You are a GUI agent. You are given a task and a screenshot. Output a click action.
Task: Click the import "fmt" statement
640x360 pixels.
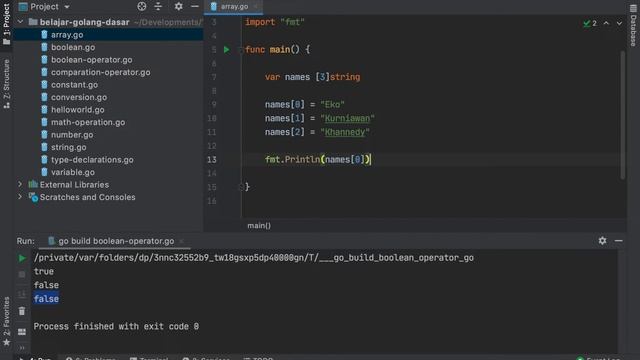point(275,22)
